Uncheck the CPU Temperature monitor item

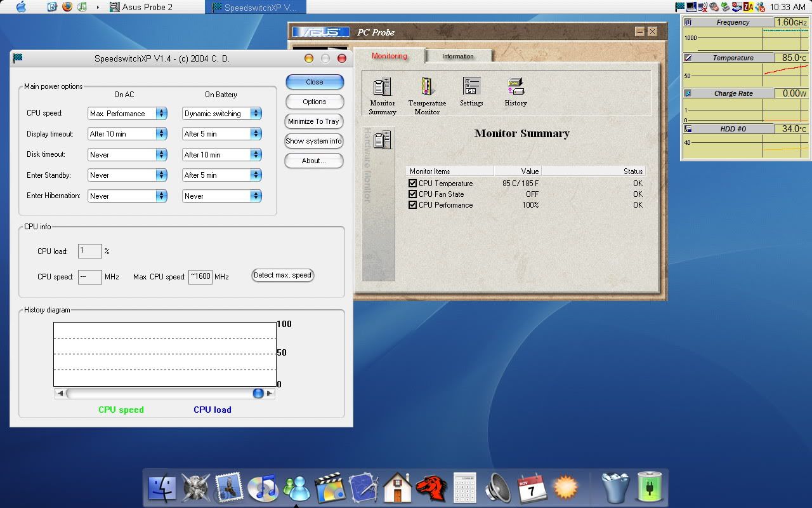click(x=413, y=184)
